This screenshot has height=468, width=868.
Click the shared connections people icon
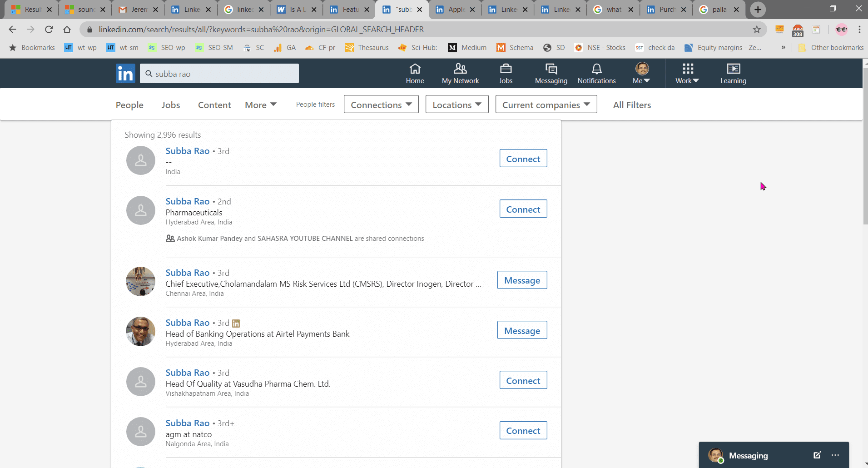170,238
